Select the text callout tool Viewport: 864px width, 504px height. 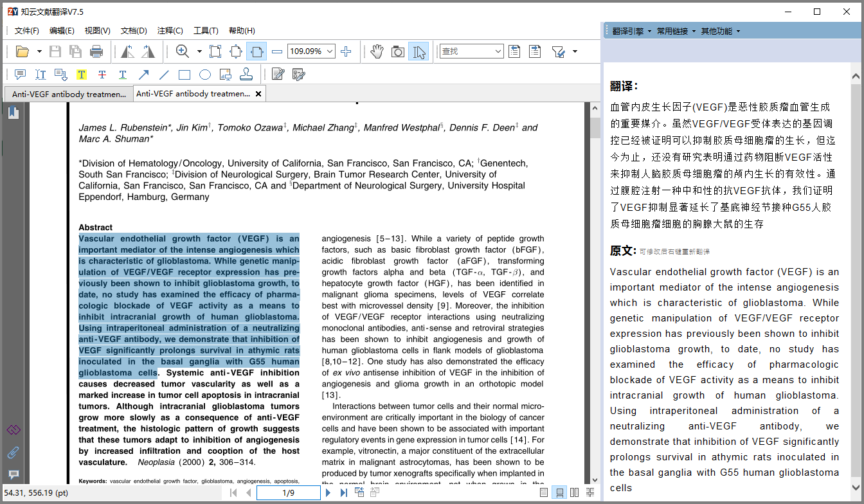[61, 75]
